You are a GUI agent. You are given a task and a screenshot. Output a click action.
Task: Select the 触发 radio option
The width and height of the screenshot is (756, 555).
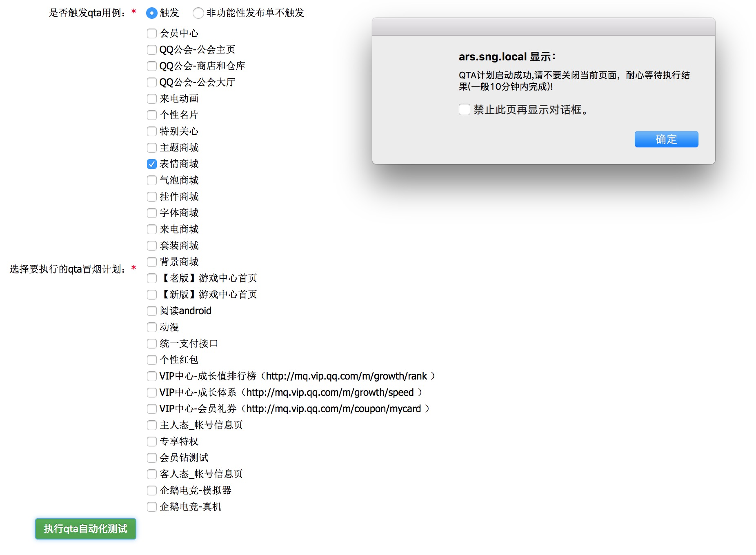point(151,13)
